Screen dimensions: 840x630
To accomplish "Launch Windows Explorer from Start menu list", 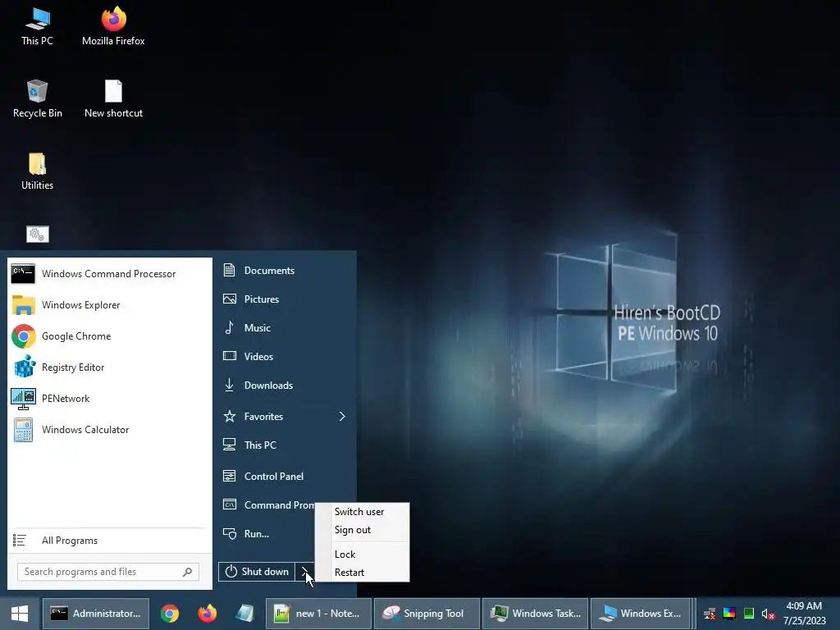I will pyautogui.click(x=109, y=305).
